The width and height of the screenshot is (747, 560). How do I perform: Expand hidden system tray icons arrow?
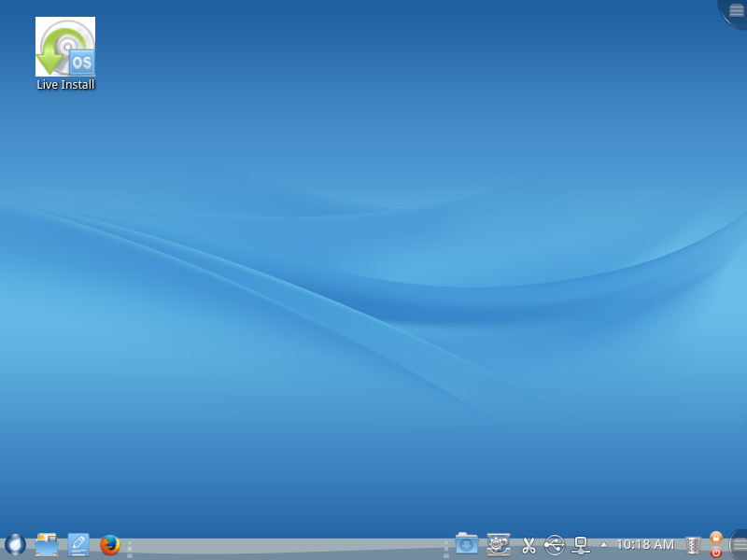pos(603,544)
